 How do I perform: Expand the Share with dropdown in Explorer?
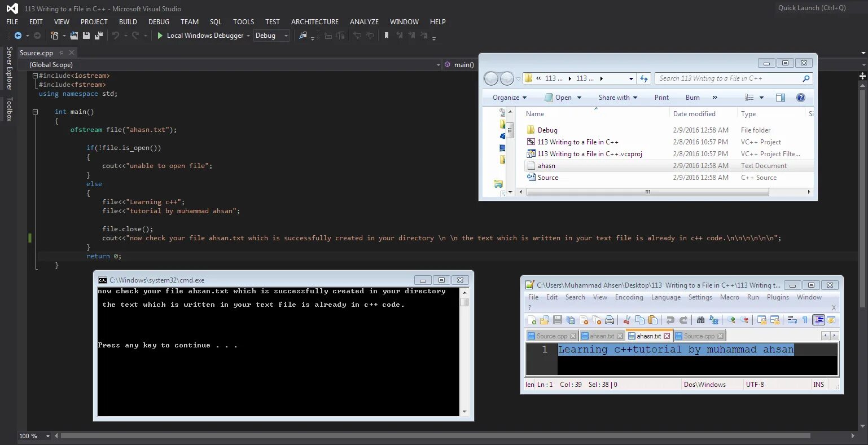point(618,98)
